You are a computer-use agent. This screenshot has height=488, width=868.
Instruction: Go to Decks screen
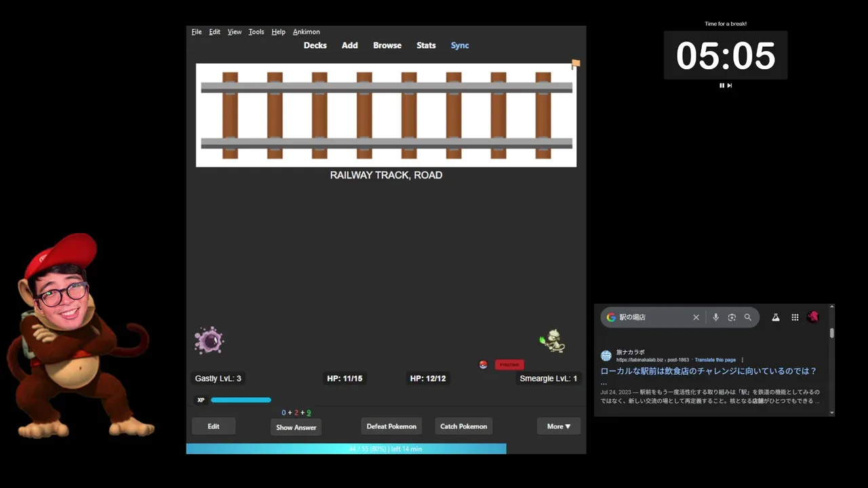(x=315, y=45)
